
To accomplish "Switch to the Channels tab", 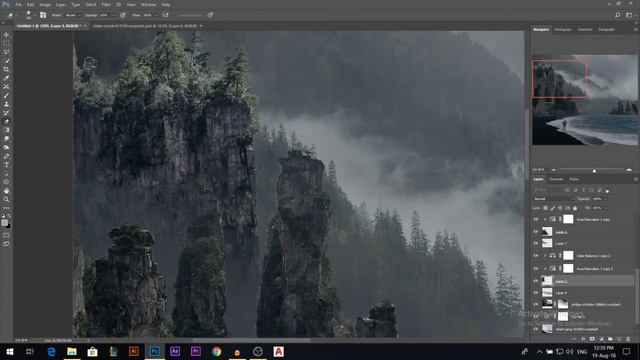I will pos(556,179).
